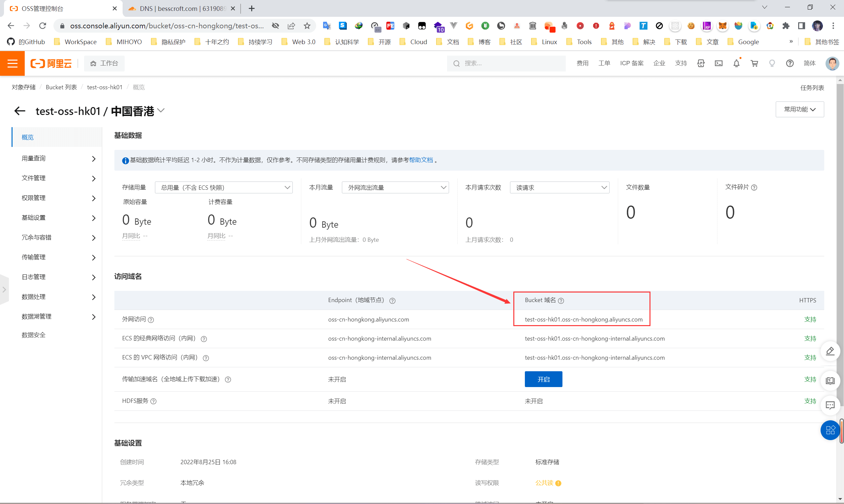Viewport: 844px width, 504px height.
Task: Open browser three-dot menu
Action: tap(833, 26)
